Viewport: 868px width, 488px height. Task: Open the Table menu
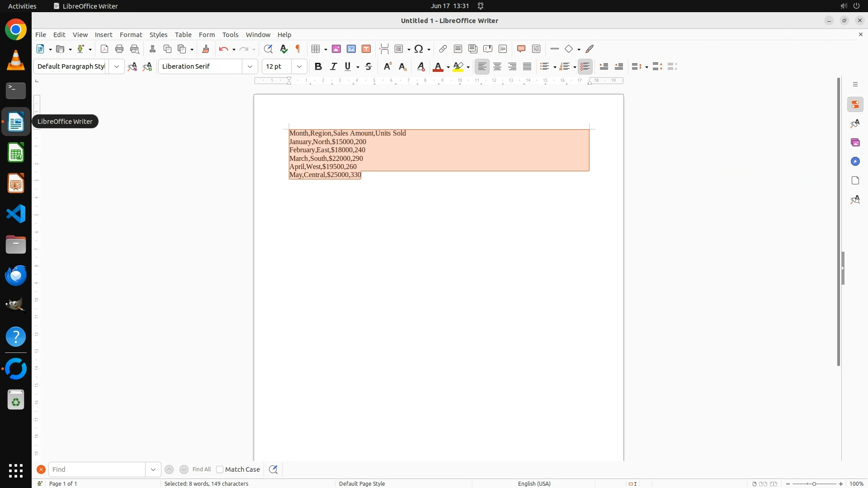point(183,34)
